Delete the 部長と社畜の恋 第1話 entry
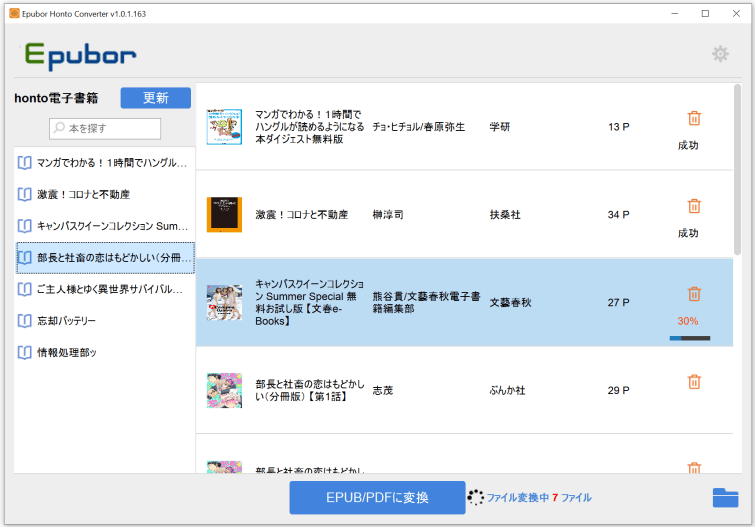Screen dimensions: 755x527 [x=694, y=382]
